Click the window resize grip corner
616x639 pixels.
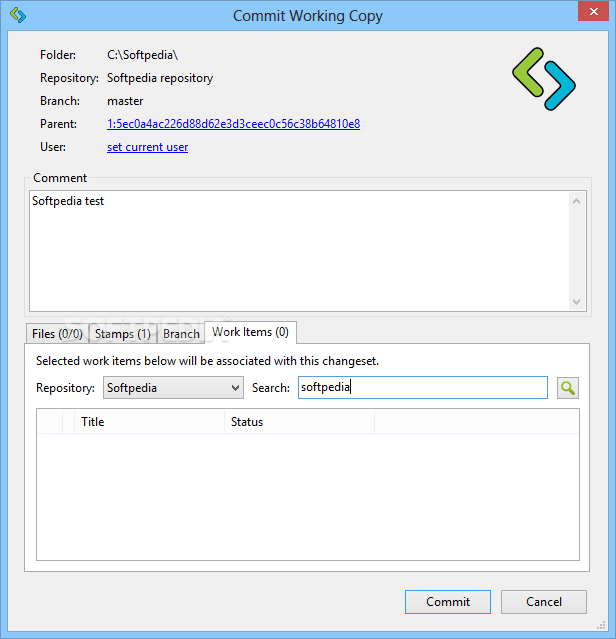pos(601,625)
